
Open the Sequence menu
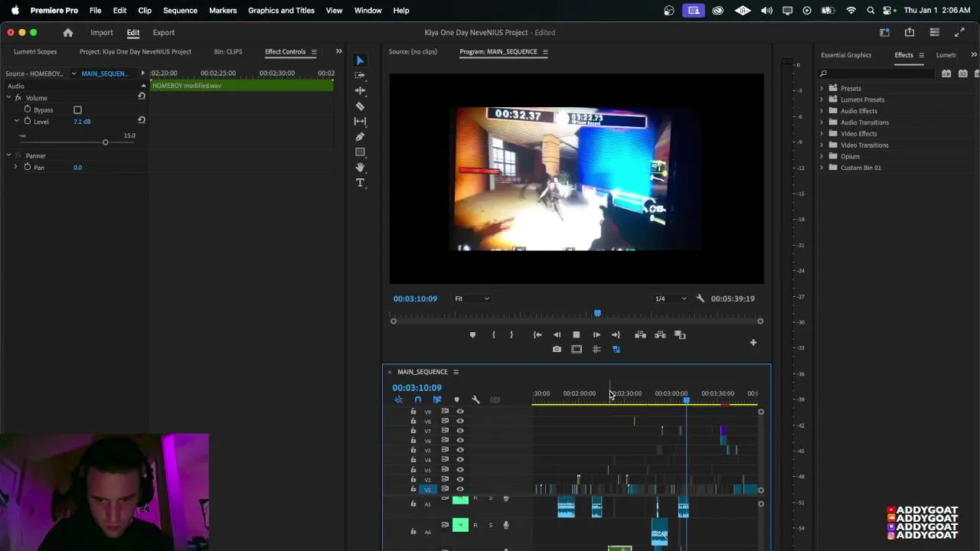(180, 11)
